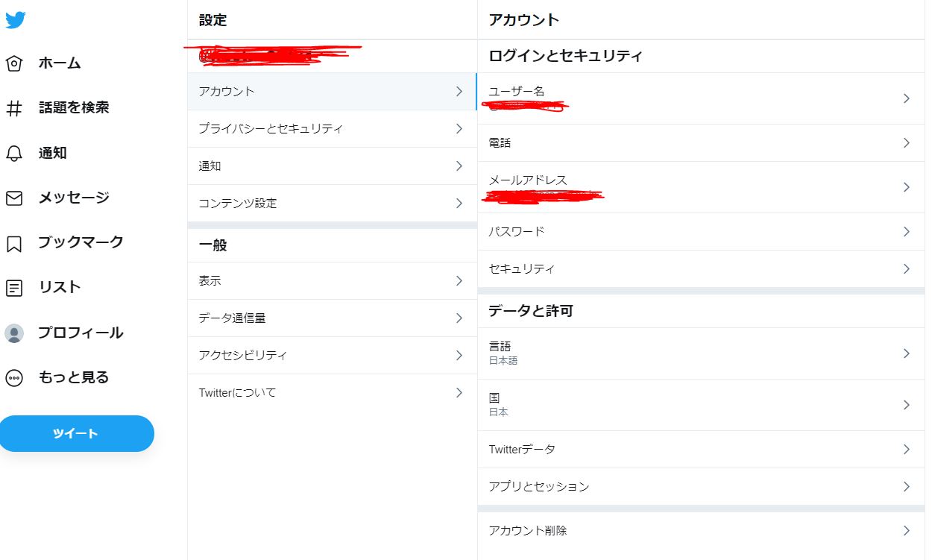The width and height of the screenshot is (932, 560).
Task: Click the Lists document icon
Action: (x=14, y=288)
